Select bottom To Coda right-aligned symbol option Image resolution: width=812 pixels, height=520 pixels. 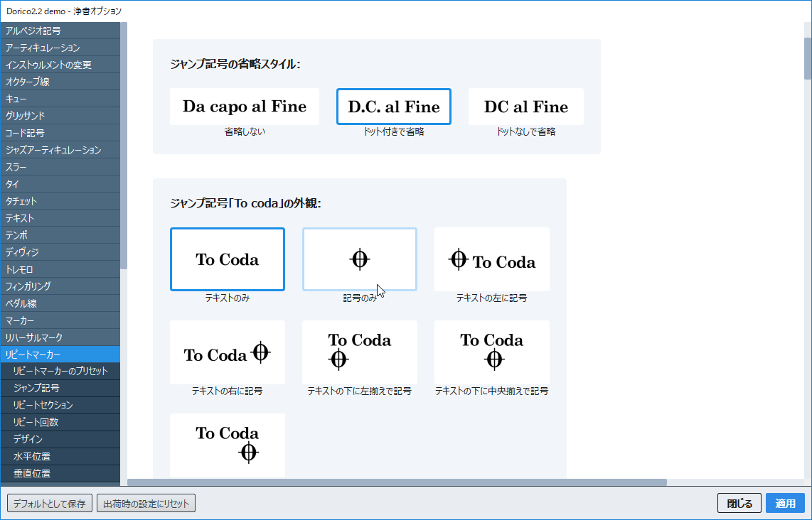click(x=227, y=445)
